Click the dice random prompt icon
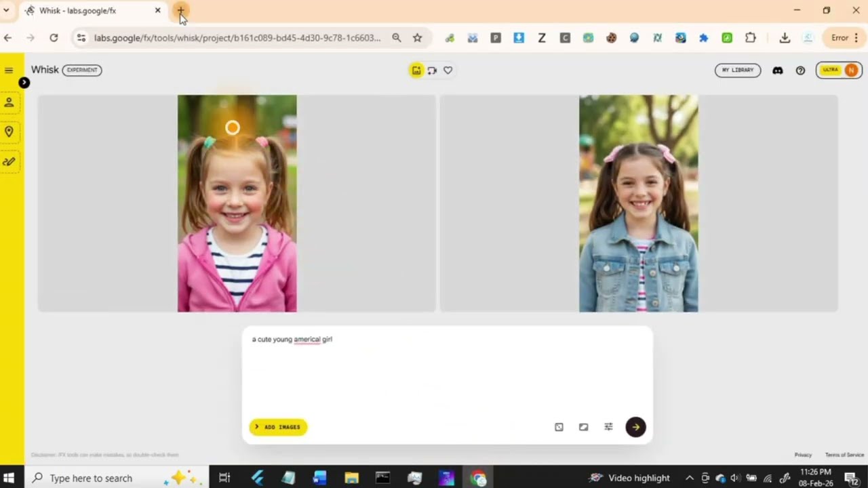 click(559, 427)
